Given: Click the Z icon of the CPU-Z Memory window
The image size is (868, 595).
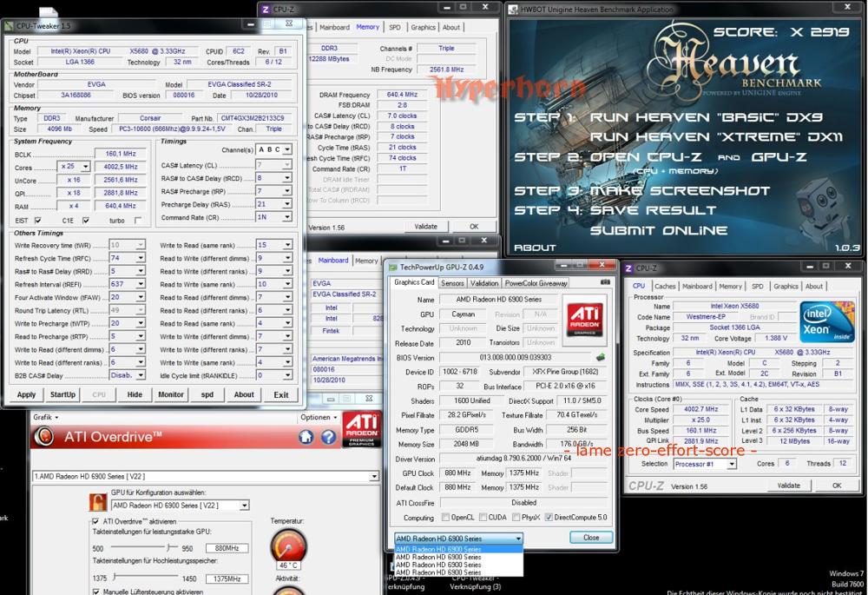Looking at the screenshot, I should pyautogui.click(x=266, y=10).
